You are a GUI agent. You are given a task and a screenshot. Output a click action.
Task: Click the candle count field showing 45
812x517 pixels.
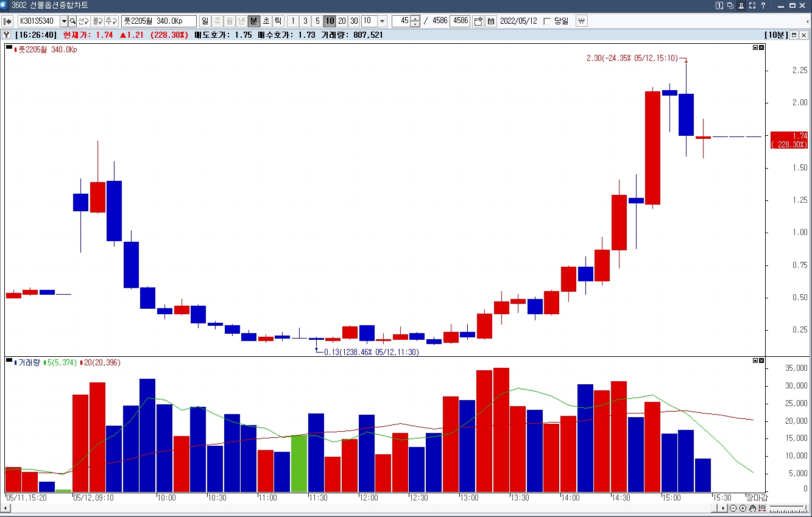401,21
